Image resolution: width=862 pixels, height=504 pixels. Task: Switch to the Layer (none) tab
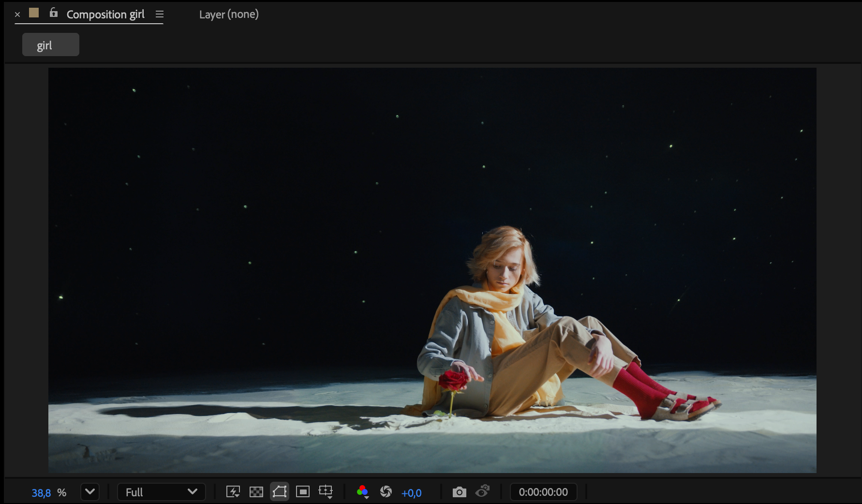[x=229, y=15]
